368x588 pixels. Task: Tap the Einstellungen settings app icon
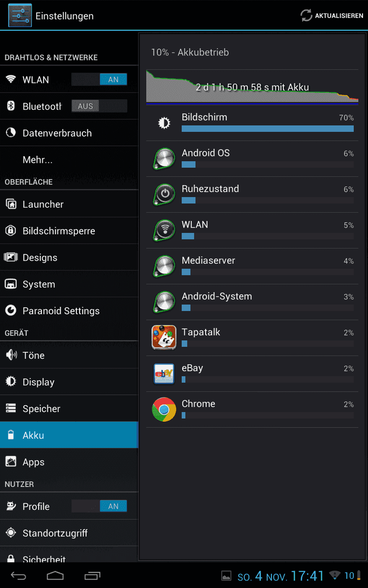tap(20, 15)
